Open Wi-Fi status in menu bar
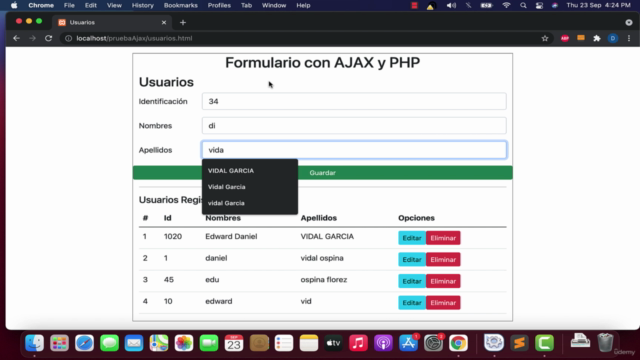Screen dimensions: 640x360 pyautogui.click(x=506, y=5)
